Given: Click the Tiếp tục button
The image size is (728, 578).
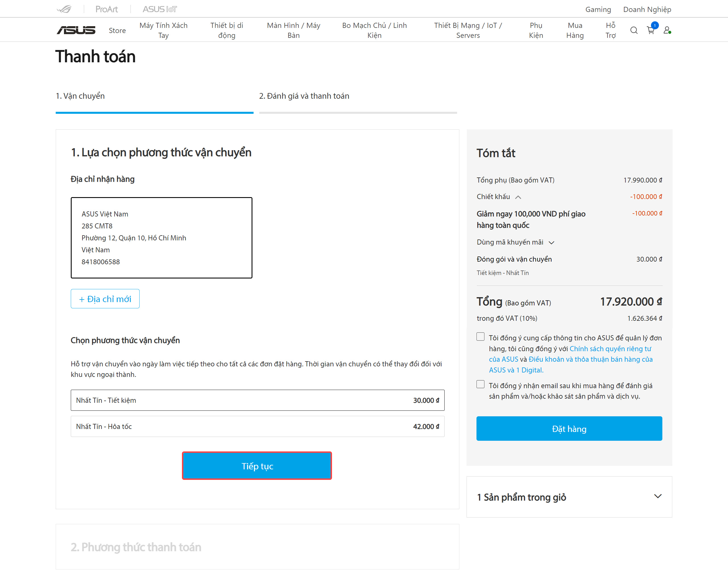Looking at the screenshot, I should tap(257, 466).
